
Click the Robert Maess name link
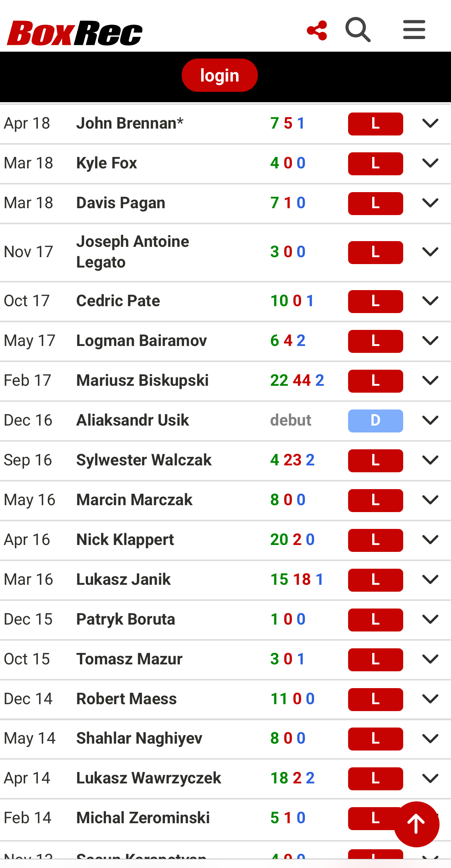tap(127, 699)
